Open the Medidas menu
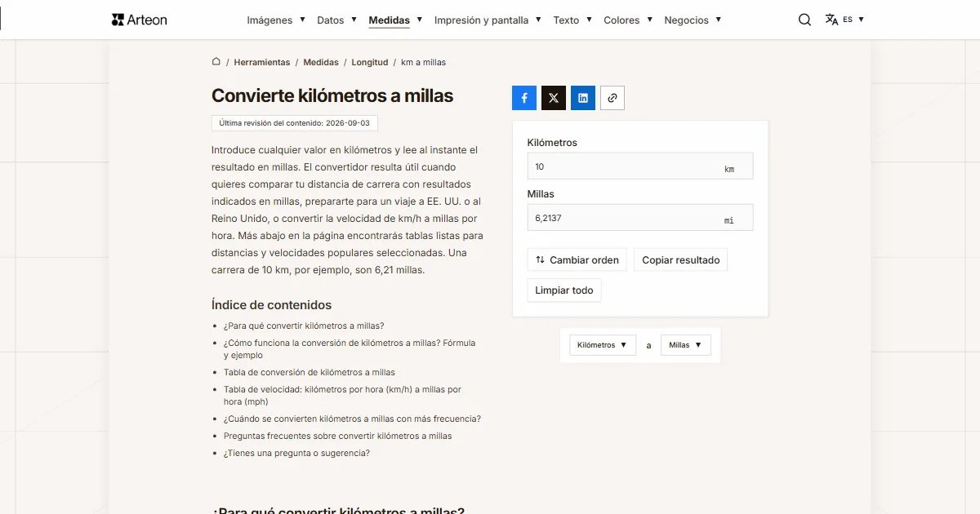980x514 pixels. coord(395,20)
